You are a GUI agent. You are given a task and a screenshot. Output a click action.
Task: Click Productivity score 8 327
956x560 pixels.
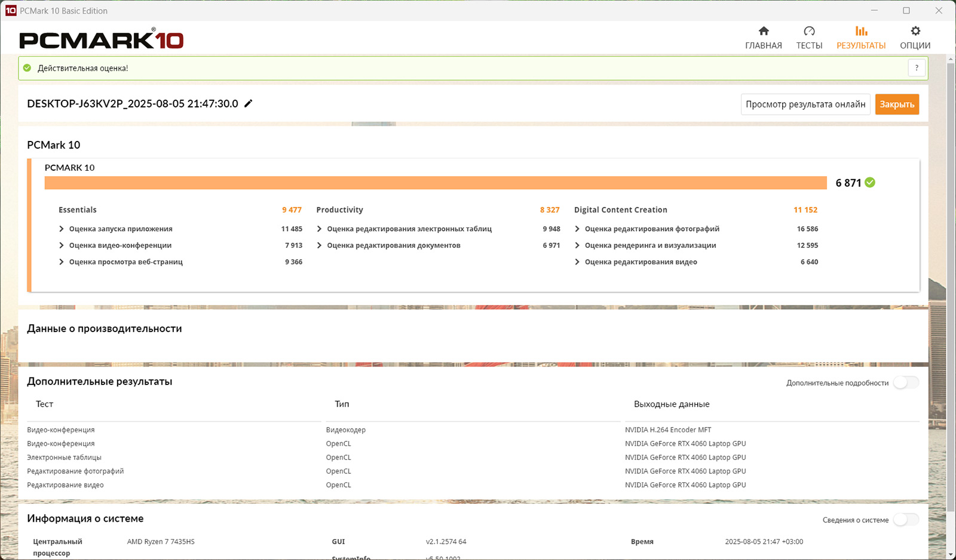(x=550, y=210)
